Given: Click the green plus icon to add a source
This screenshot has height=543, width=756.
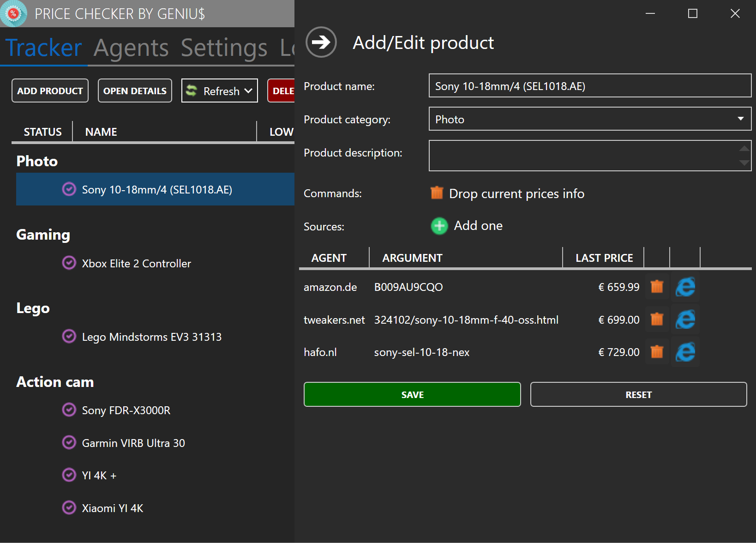Looking at the screenshot, I should pyautogui.click(x=439, y=226).
